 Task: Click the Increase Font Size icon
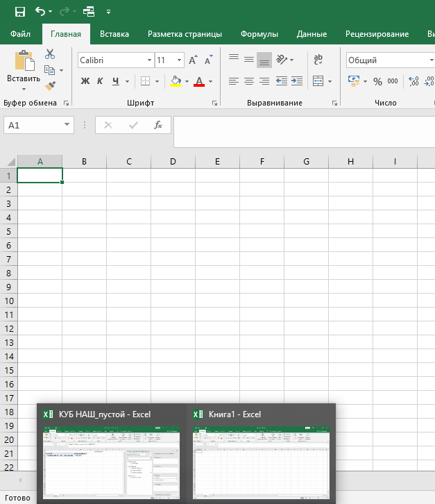[x=194, y=60]
